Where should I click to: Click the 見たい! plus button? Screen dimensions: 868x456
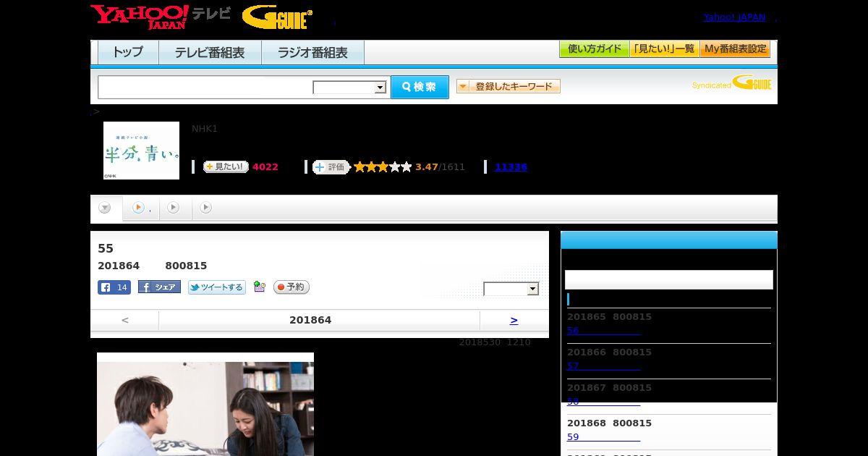tap(226, 166)
